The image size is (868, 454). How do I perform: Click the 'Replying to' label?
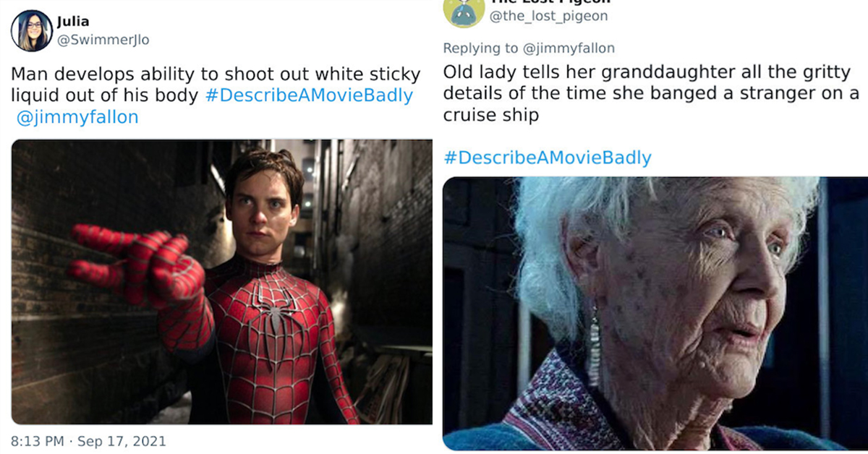[480, 48]
